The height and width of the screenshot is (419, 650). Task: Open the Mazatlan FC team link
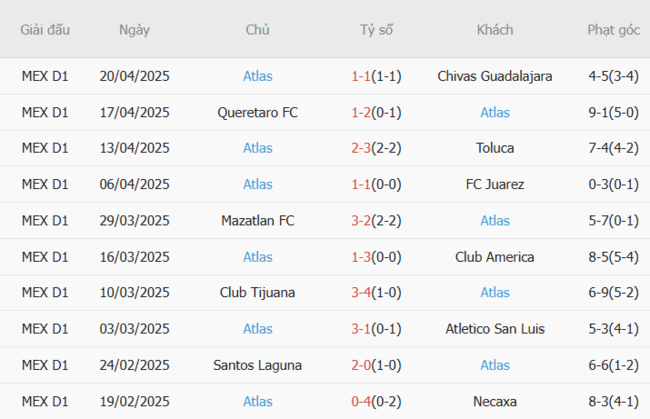tap(257, 220)
